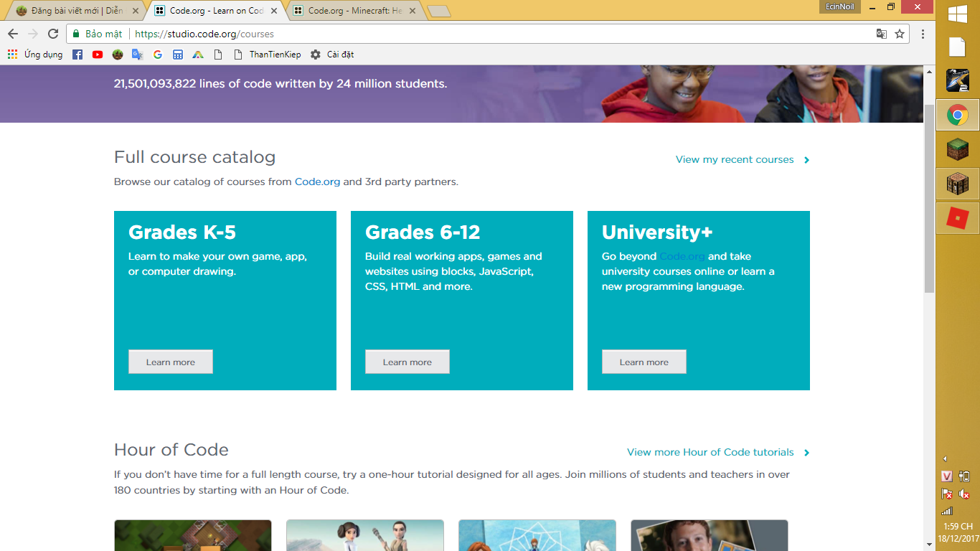980x551 pixels.
Task: Show hidden tray icons arrow
Action: point(945,458)
